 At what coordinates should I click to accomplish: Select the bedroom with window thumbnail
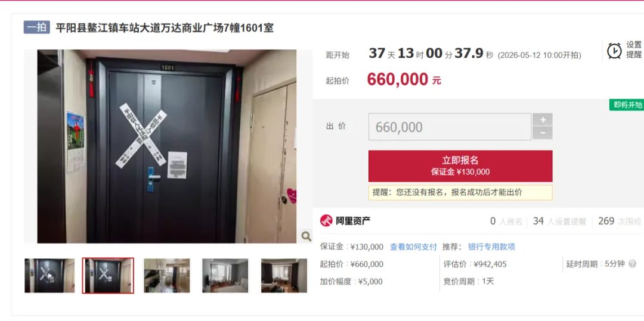tap(225, 276)
